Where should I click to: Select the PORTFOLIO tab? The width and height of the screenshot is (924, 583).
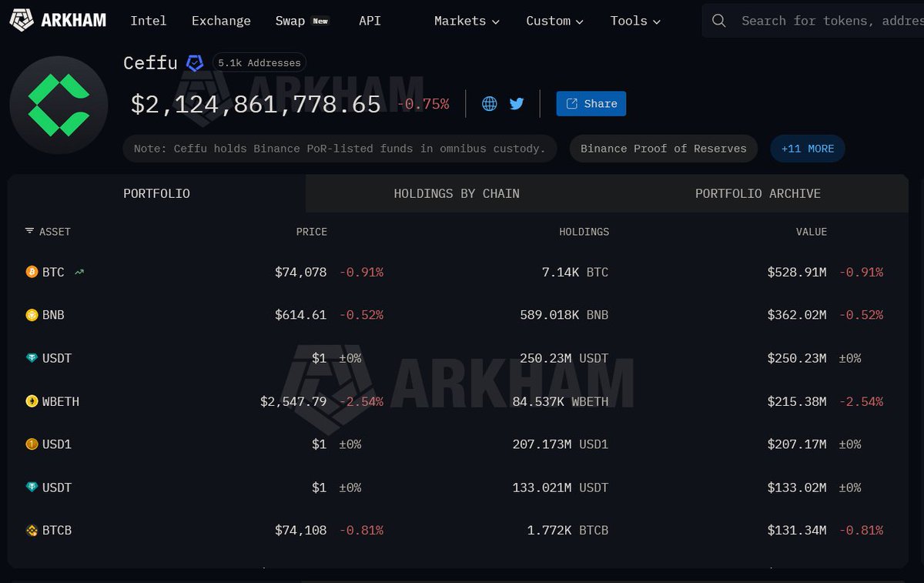coord(157,193)
